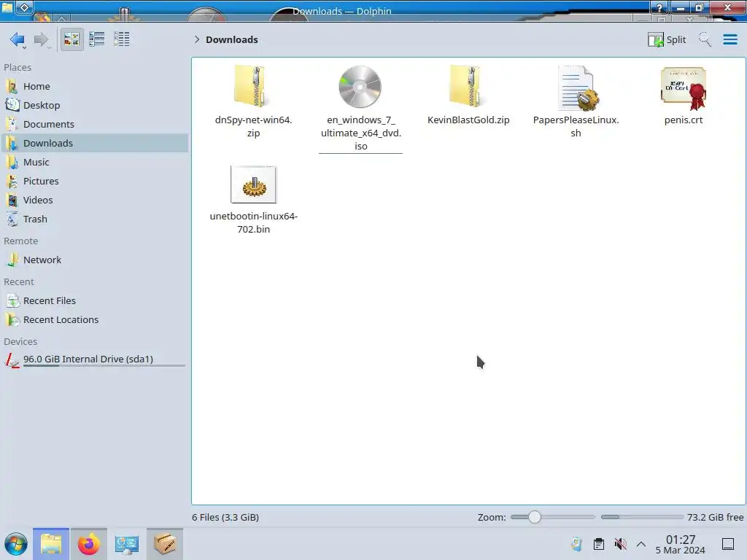The image size is (747, 560).
Task: Switch to Icons view mode
Action: click(x=71, y=39)
